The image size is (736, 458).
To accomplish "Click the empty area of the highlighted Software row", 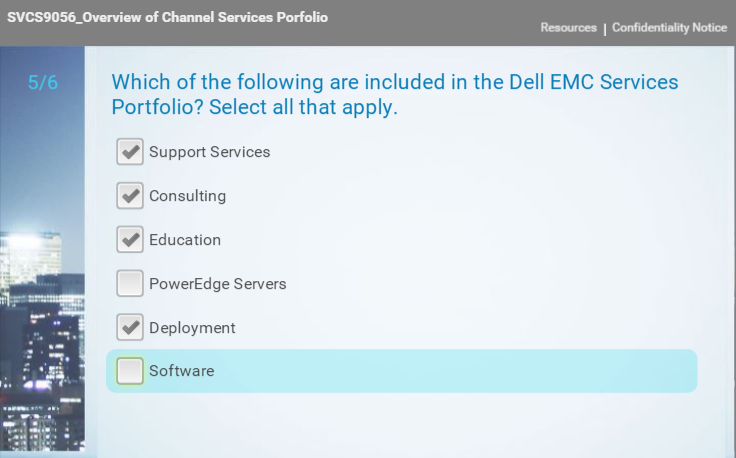I will click(455, 371).
